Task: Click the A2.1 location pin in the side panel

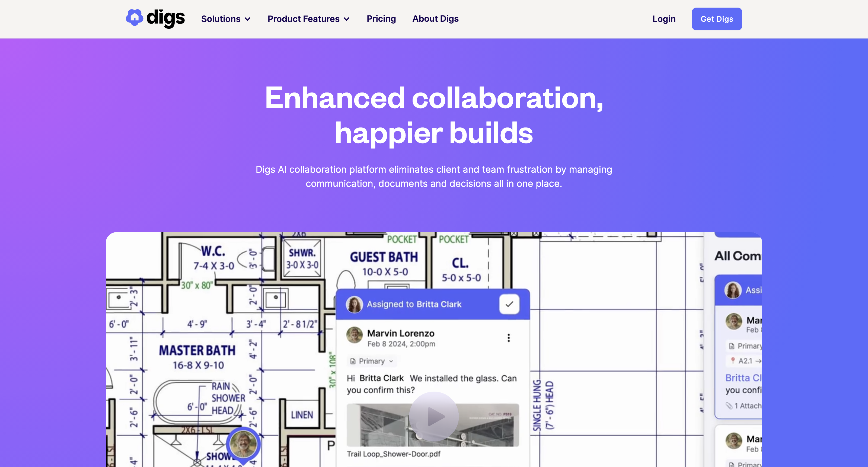Action: [x=743, y=361]
